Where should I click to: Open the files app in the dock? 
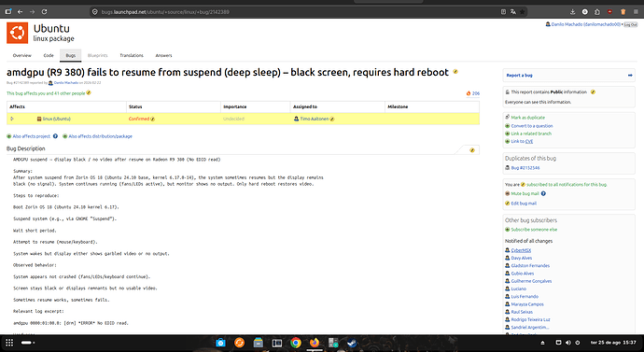click(x=258, y=343)
